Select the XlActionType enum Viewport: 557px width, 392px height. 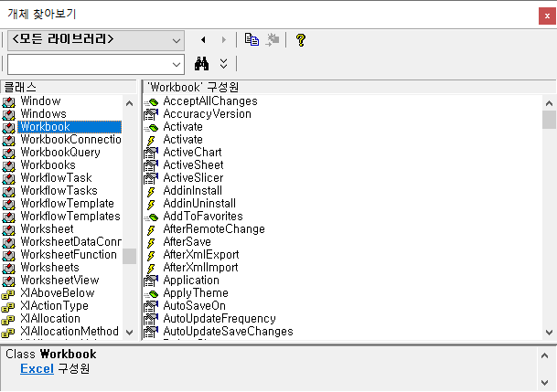[x=54, y=305]
